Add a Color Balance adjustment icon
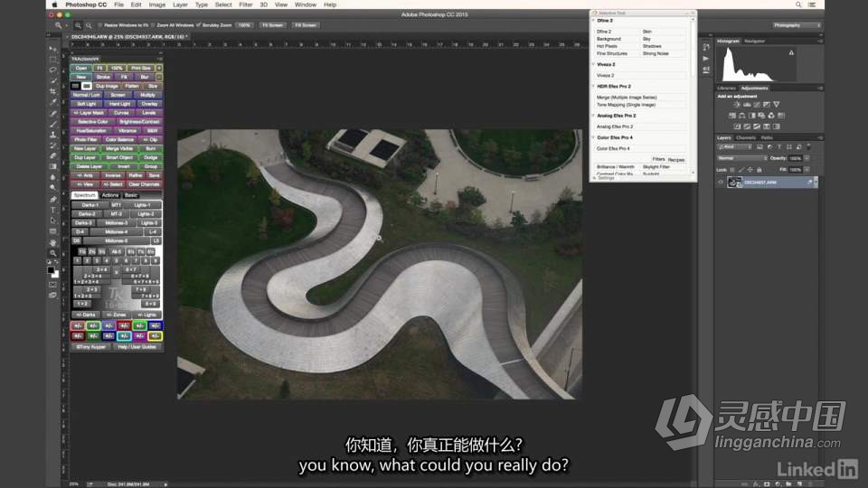868x488 pixels. 742,116
